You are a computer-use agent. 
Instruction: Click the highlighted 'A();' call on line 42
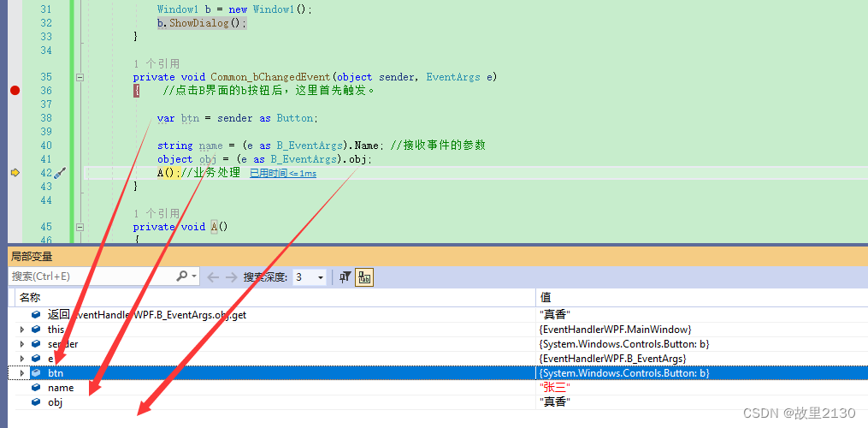168,172
